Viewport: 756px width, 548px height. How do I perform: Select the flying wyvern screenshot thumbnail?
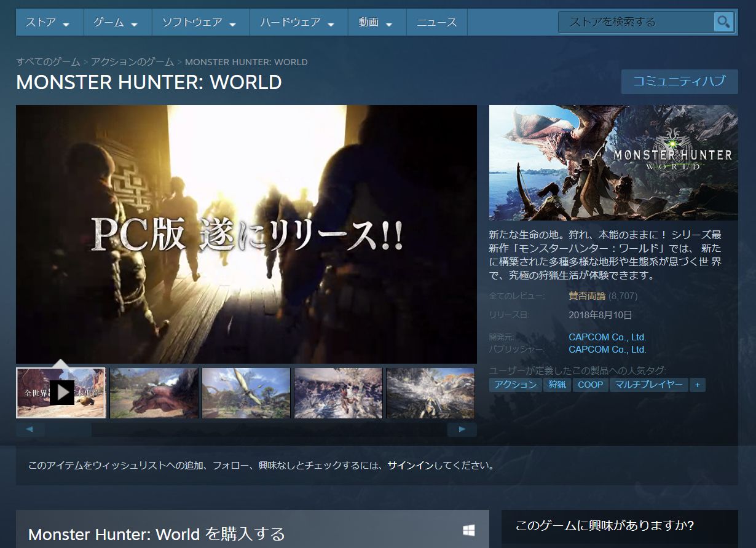pos(246,393)
